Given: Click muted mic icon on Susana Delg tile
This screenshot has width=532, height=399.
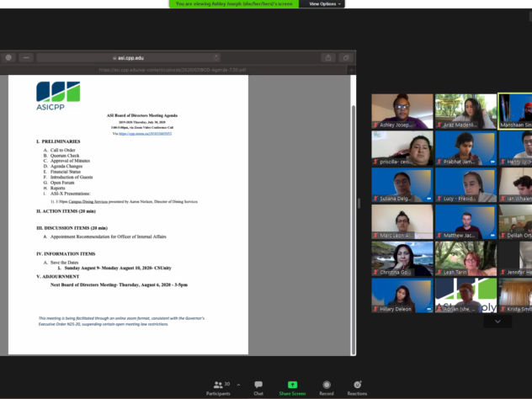Looking at the screenshot, I should click(375, 199).
